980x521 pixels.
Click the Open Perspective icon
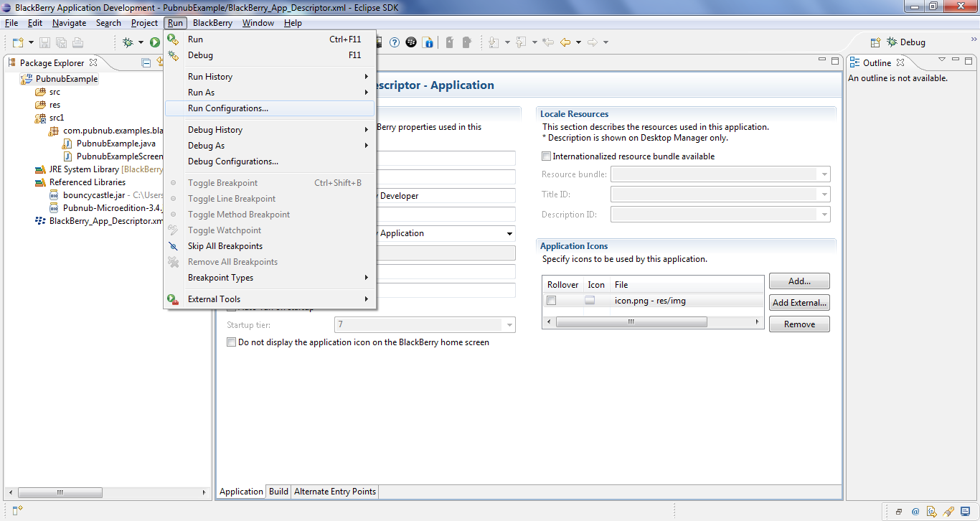click(875, 42)
